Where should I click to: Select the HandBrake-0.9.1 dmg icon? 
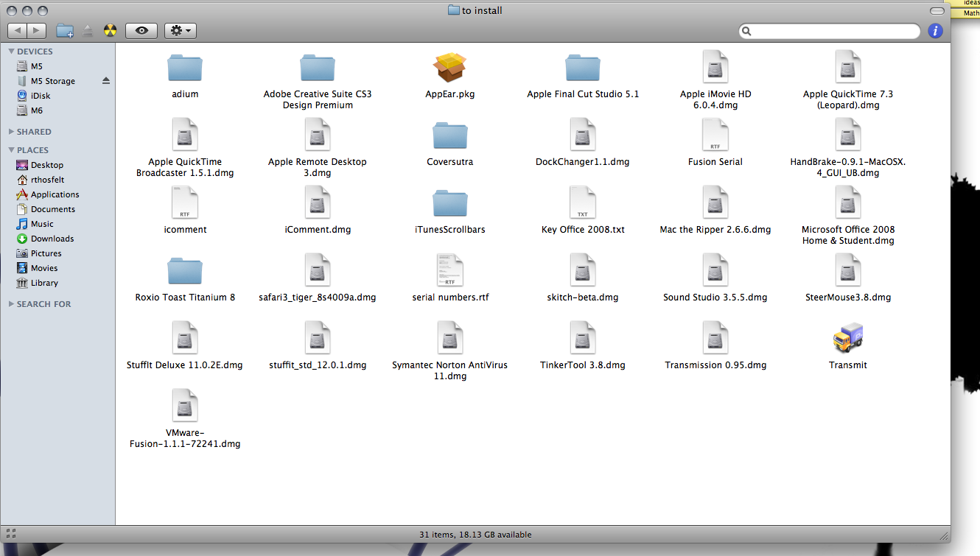point(848,135)
